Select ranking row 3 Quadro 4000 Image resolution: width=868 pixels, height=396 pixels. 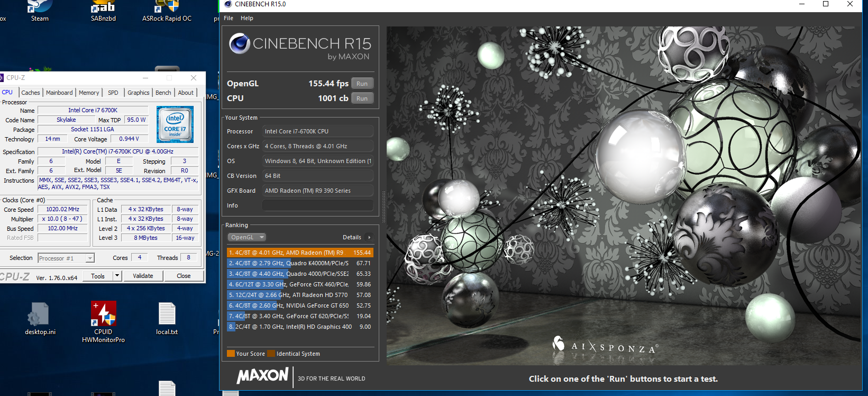tap(300, 274)
